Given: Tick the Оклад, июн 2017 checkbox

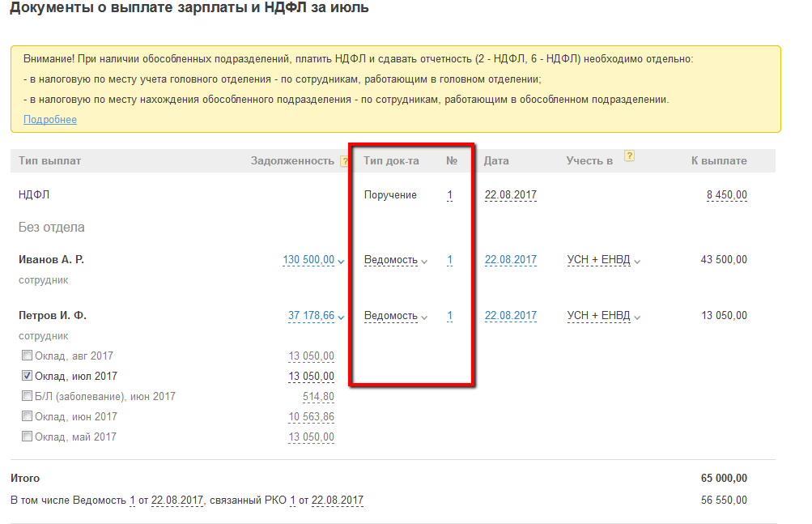Looking at the screenshot, I should click(x=27, y=415).
